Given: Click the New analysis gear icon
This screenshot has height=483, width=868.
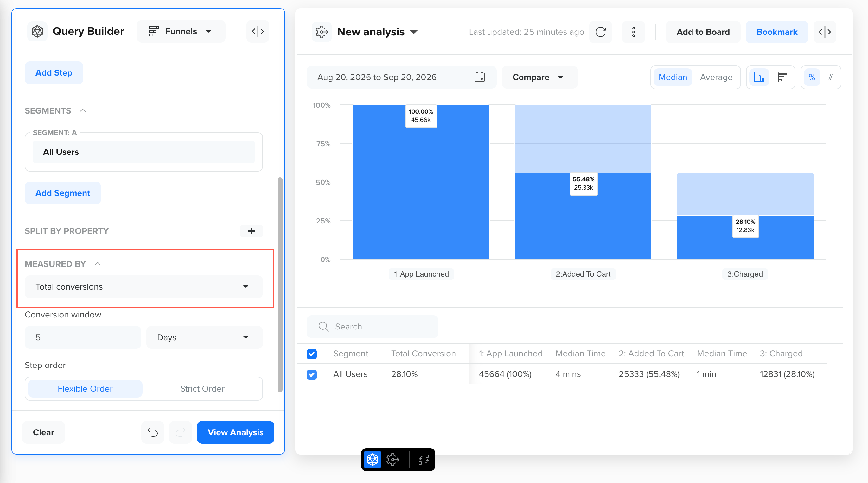Looking at the screenshot, I should pyautogui.click(x=322, y=32).
